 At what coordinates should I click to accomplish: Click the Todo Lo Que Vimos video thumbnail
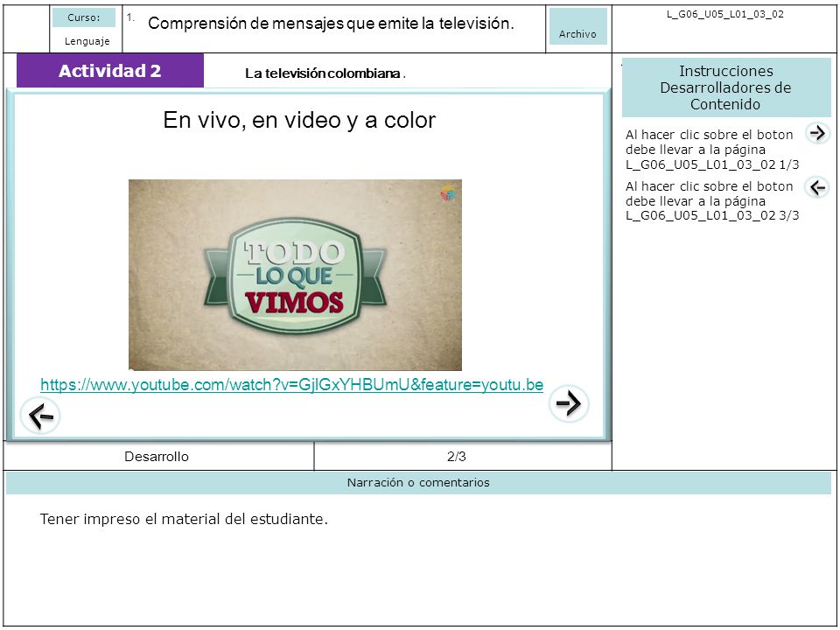coord(295,275)
